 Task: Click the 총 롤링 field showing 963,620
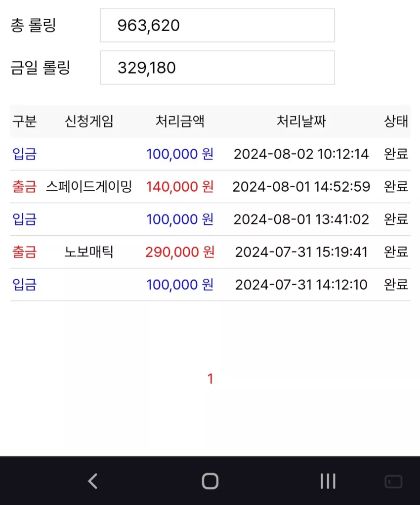(217, 25)
